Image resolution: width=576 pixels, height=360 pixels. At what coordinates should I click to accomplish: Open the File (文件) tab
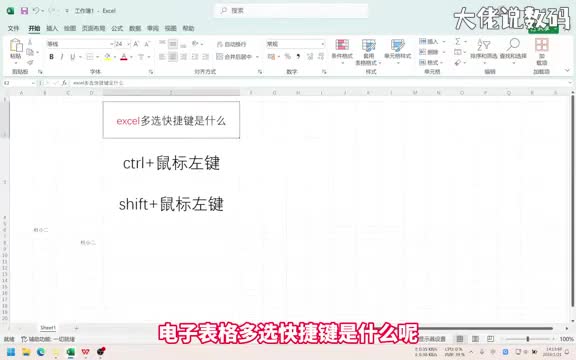pyautogui.click(x=13, y=28)
